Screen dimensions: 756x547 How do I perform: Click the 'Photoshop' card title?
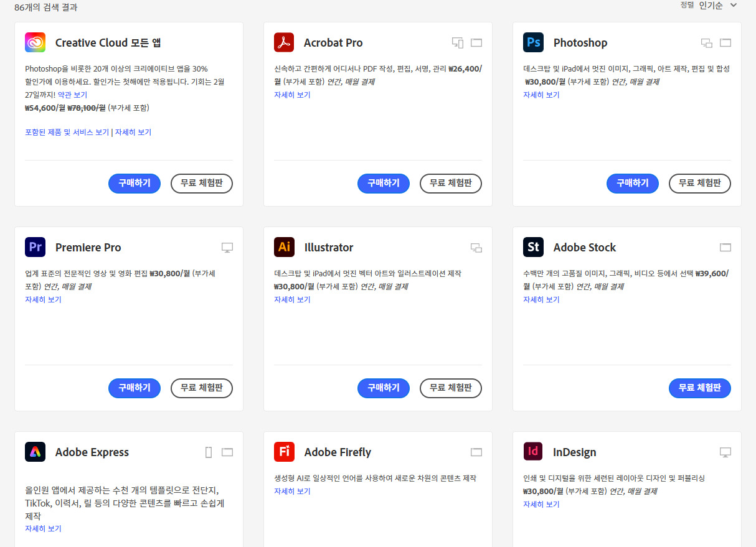coord(580,43)
